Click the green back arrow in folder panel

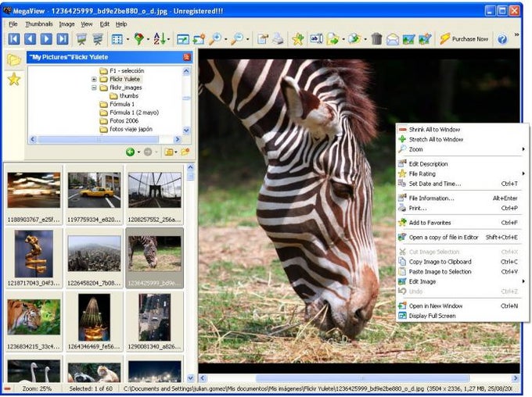[x=130, y=152]
